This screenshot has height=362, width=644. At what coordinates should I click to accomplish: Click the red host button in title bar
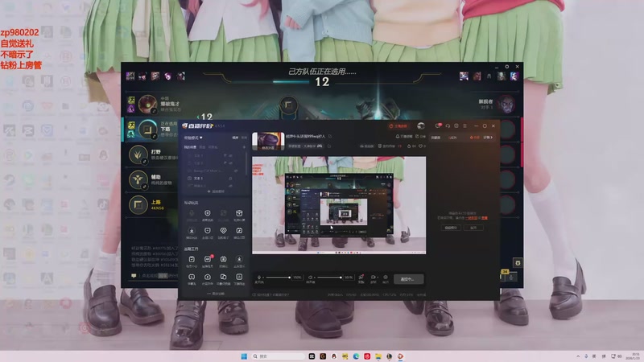[398, 126]
